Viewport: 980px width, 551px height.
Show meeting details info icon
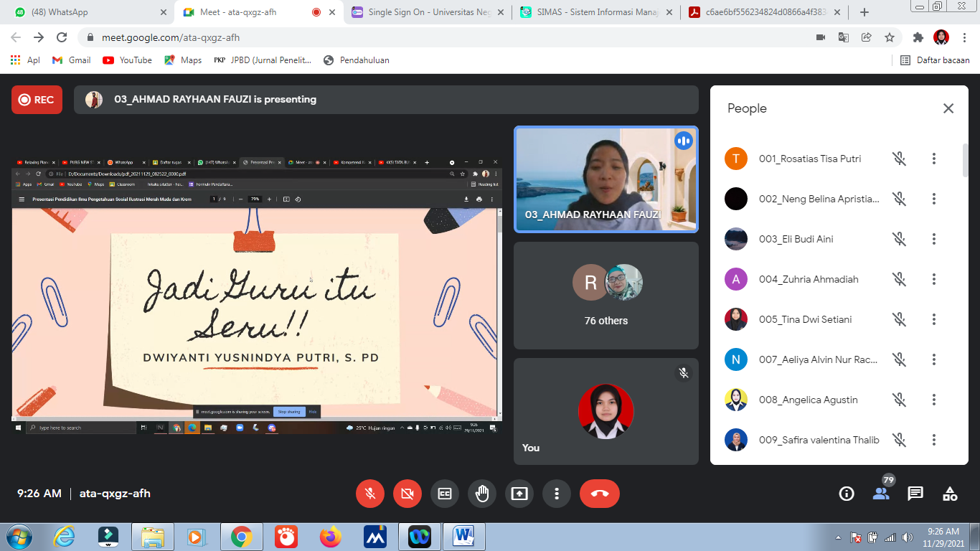(847, 494)
